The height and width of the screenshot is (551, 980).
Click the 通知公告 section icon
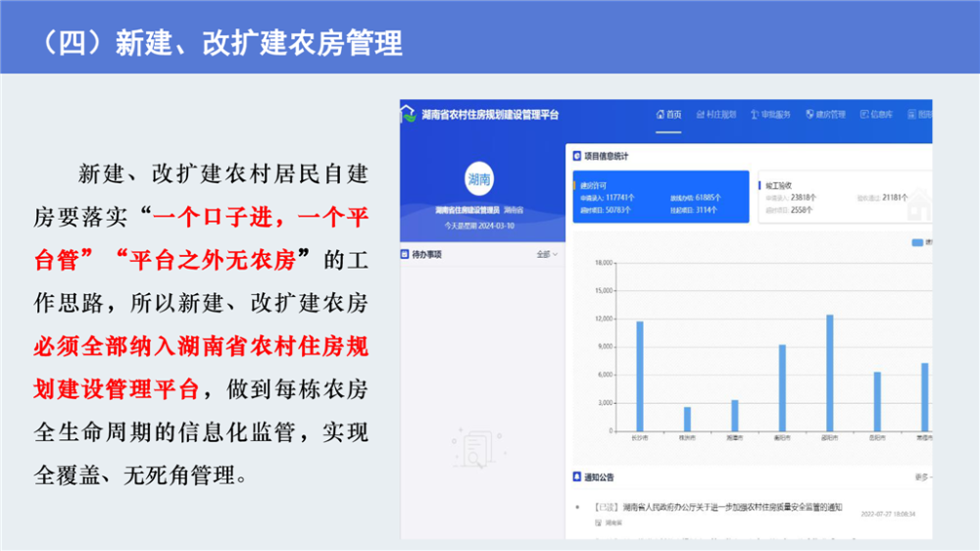pyautogui.click(x=576, y=477)
